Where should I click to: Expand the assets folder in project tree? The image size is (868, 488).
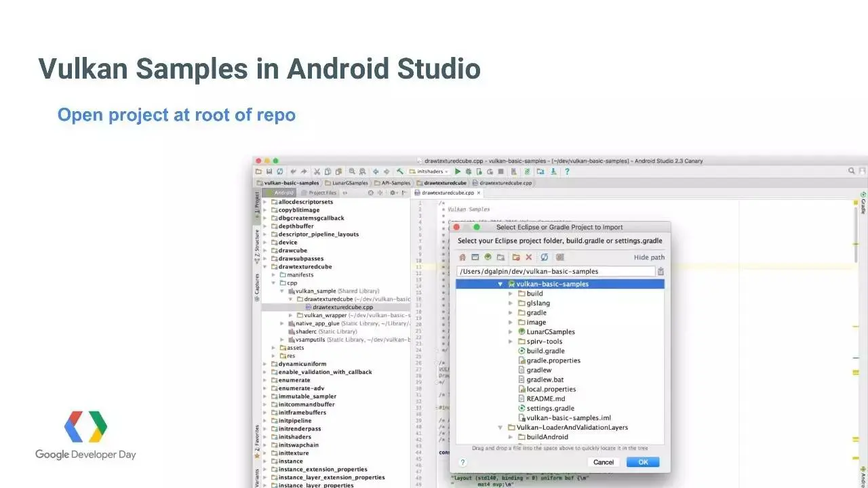point(274,348)
